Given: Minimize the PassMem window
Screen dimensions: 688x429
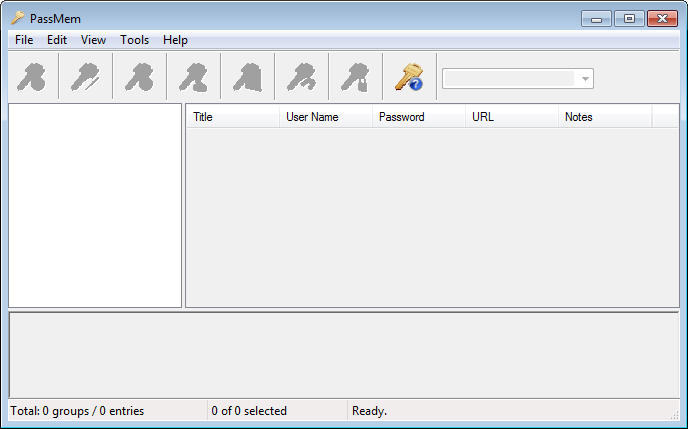Looking at the screenshot, I should [596, 19].
